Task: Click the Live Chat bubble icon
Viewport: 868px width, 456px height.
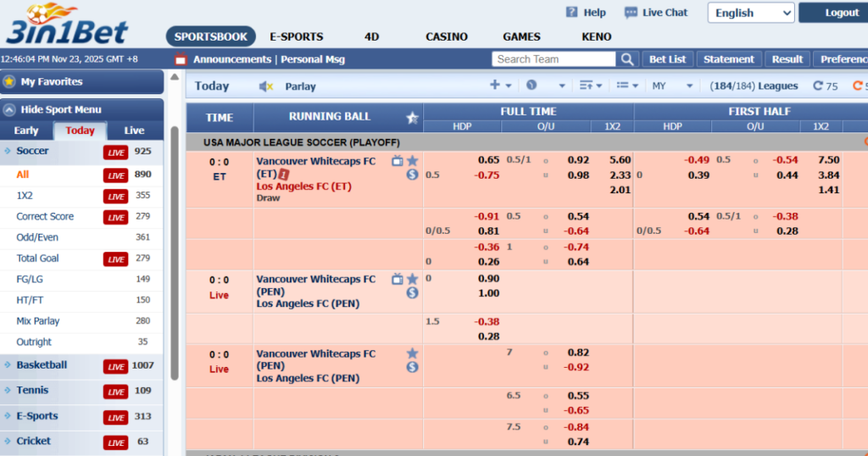Action: [631, 13]
